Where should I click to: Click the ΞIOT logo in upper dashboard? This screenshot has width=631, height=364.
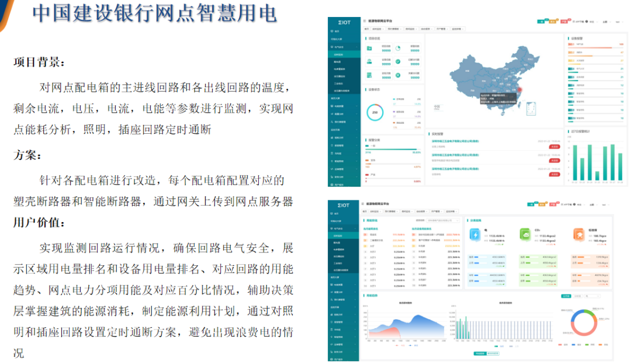coord(345,23)
